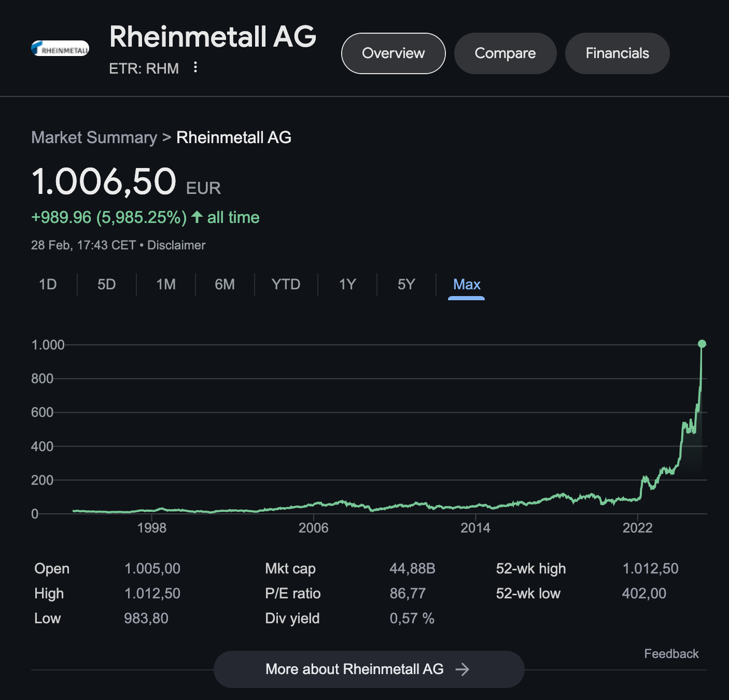Click the +989.96 (5,985.25%) change text
Viewport: 729px width, 700px height.
point(109,217)
